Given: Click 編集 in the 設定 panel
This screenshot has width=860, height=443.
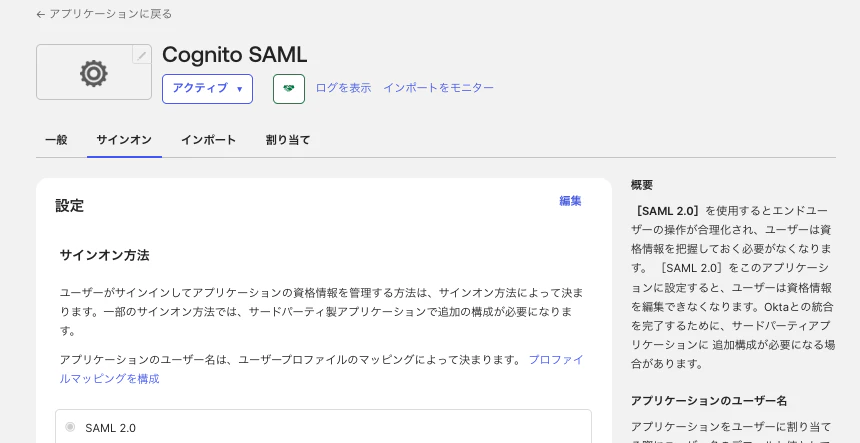Looking at the screenshot, I should pyautogui.click(x=570, y=201).
